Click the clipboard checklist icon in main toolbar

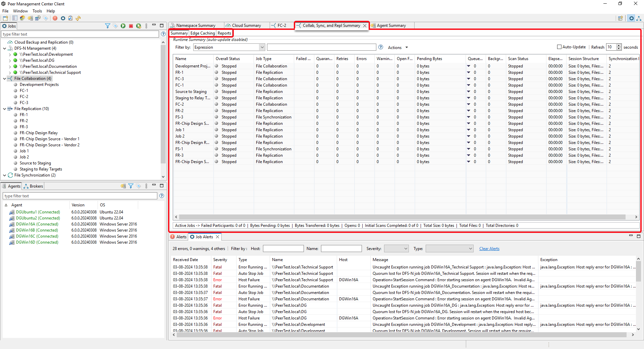(x=70, y=18)
